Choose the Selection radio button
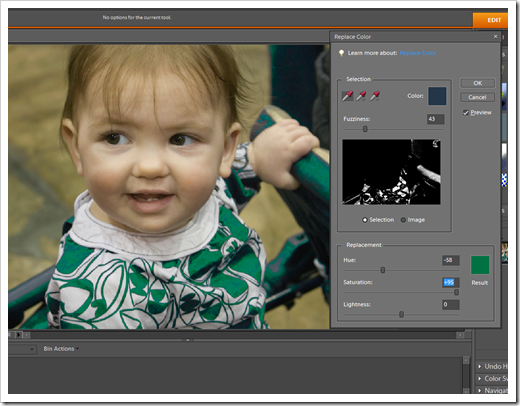This screenshot has height=406, width=520. click(x=365, y=220)
